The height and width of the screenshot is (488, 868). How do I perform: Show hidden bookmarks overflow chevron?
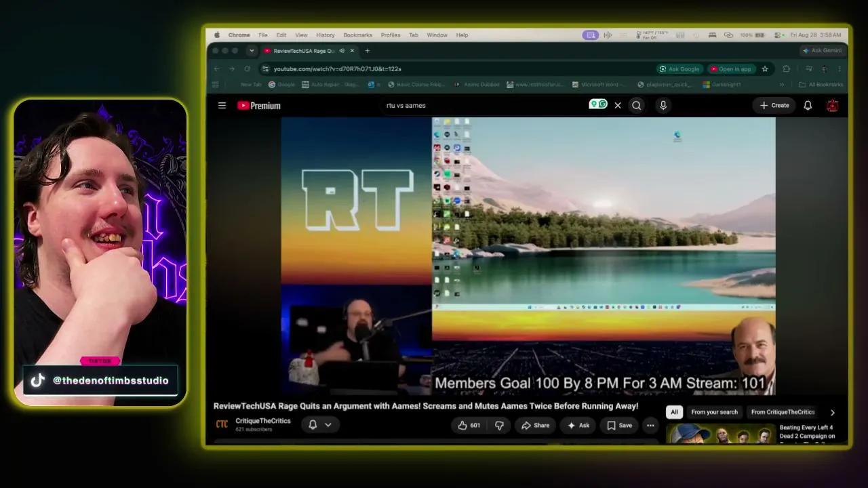pos(781,85)
